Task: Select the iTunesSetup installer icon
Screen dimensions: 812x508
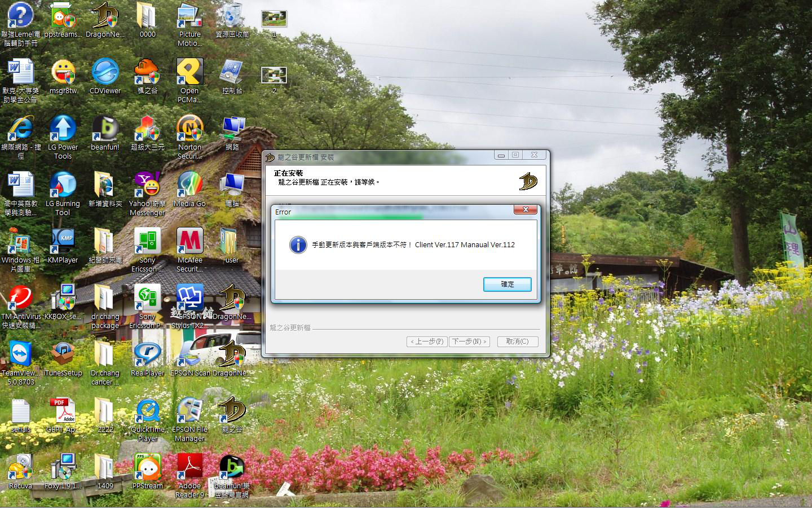Action: coord(63,359)
